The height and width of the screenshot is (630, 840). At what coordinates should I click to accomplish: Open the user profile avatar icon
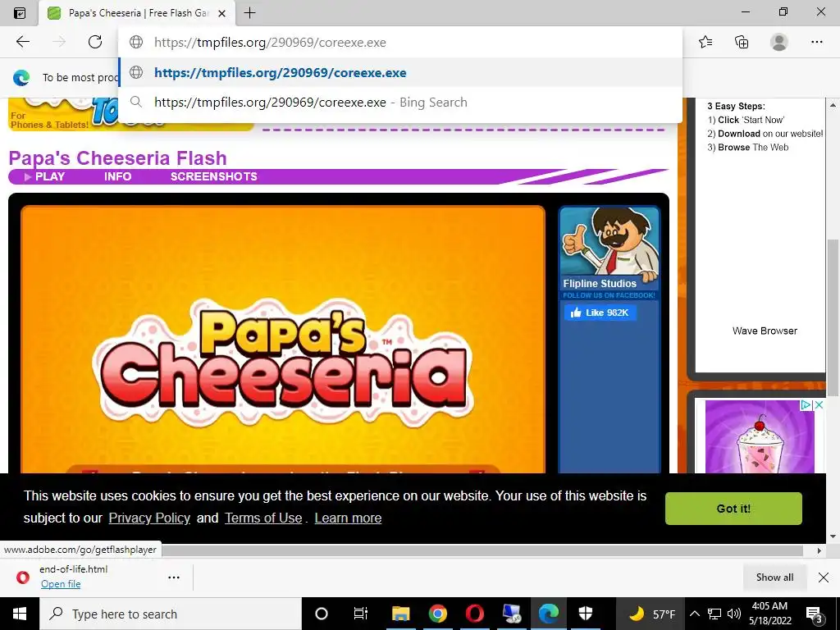(779, 42)
